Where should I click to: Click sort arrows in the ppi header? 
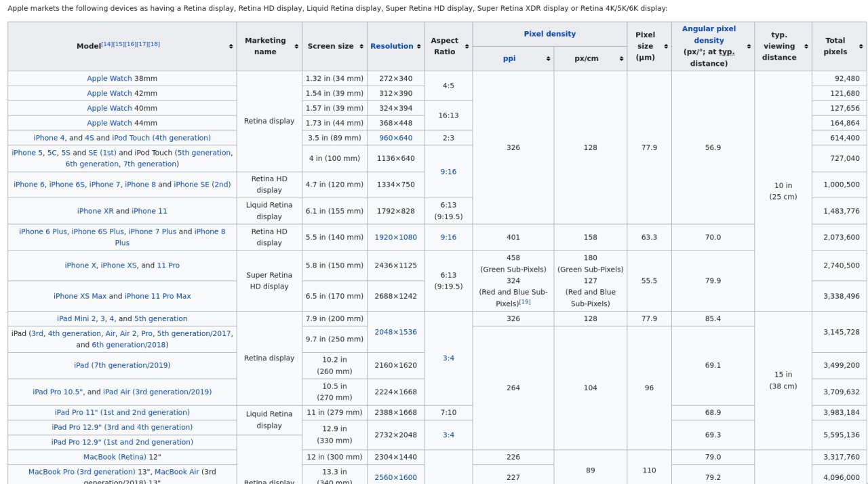click(x=548, y=58)
